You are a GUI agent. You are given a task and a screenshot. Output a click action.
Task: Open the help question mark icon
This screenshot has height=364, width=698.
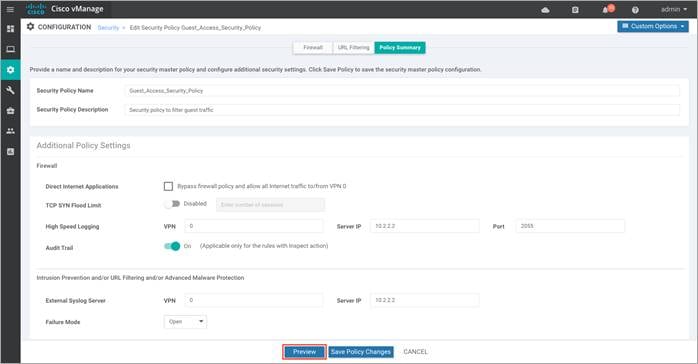point(635,10)
